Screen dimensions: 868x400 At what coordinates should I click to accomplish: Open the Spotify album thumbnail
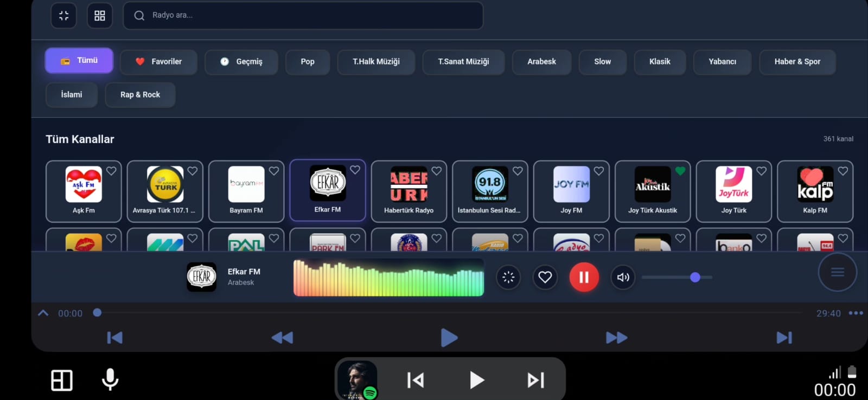358,380
